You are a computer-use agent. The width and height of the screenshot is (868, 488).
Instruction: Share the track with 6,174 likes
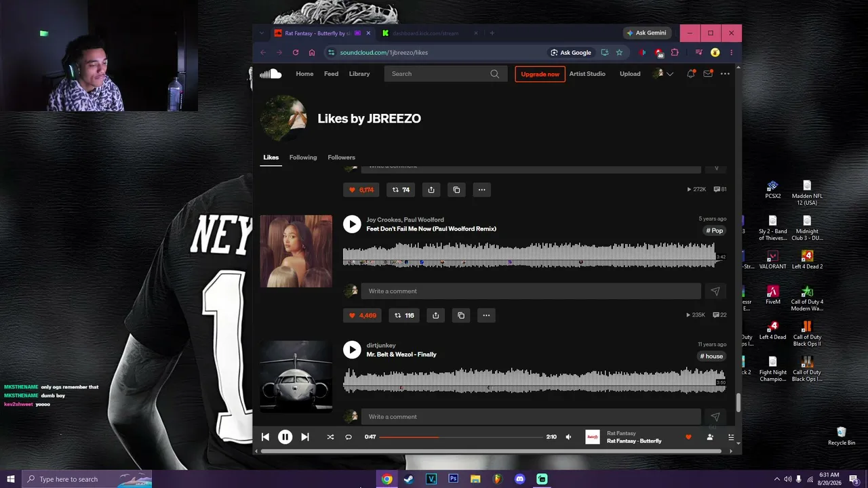[431, 190]
